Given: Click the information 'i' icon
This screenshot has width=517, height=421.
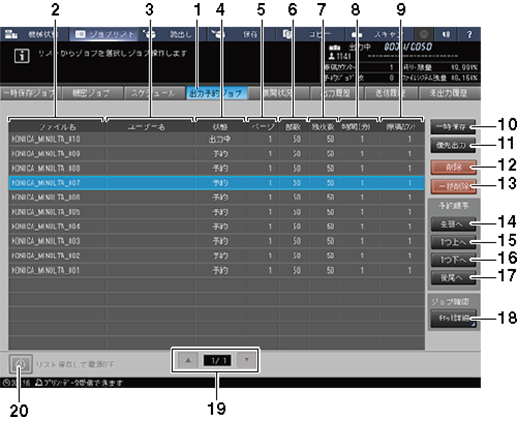Looking at the screenshot, I should pyautogui.click(x=22, y=56).
